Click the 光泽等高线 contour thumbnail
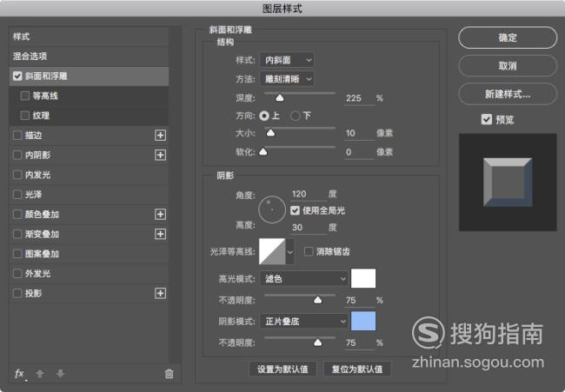This screenshot has height=392, width=565. [272, 251]
